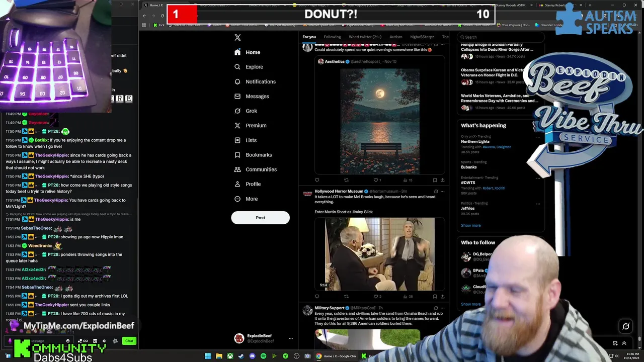
Task: Open Xbox app from taskbar
Action: point(230,356)
